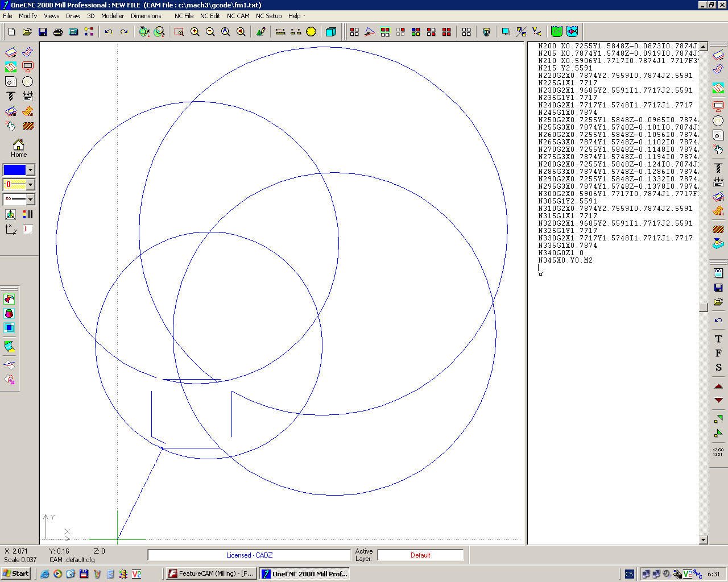The height and width of the screenshot is (582, 728).
Task: Click the pink fish tank icon
Action: coord(572,32)
